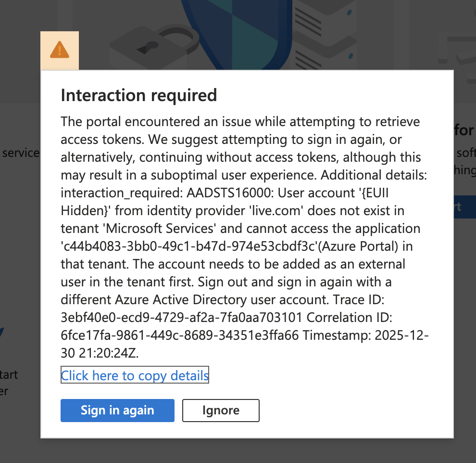Image resolution: width=476 pixels, height=463 pixels.
Task: Click the 'tart' text behind the dialog
Action: click(10, 374)
